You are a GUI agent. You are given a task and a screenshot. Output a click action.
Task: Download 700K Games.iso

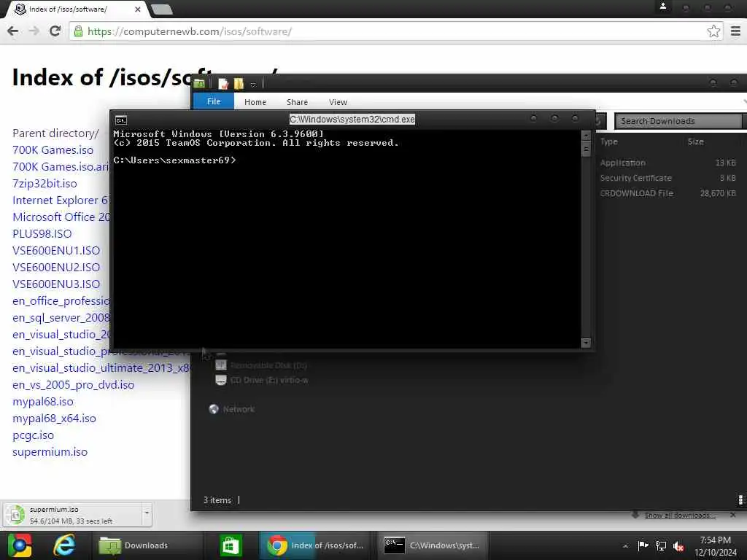53,150
